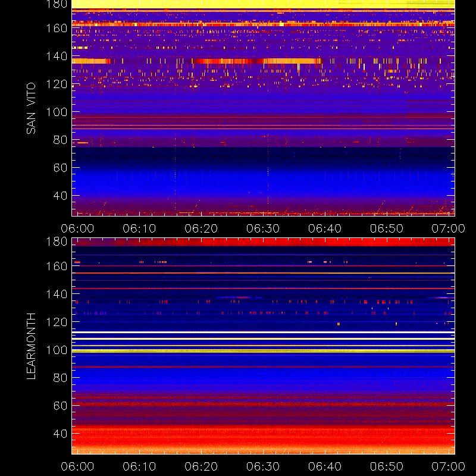Image resolution: width=476 pixels, height=476 pixels.
Task: Click the 06:30 time label under Learmonth plot
Action: pyautogui.click(x=263, y=466)
